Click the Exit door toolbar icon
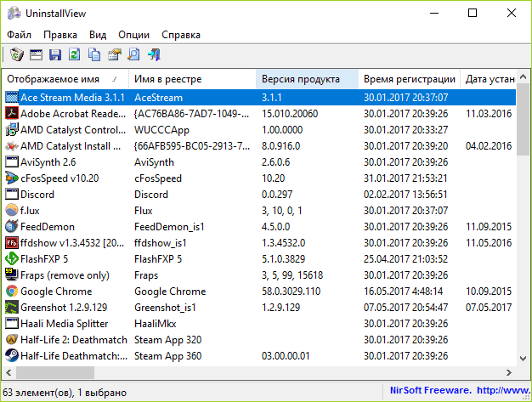This screenshot has height=402, width=532. (x=153, y=55)
